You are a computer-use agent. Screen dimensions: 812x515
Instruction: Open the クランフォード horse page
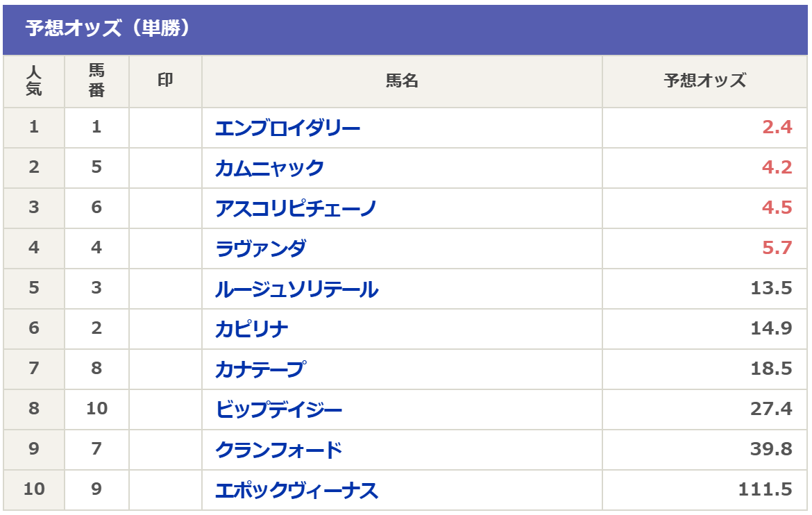point(278,450)
